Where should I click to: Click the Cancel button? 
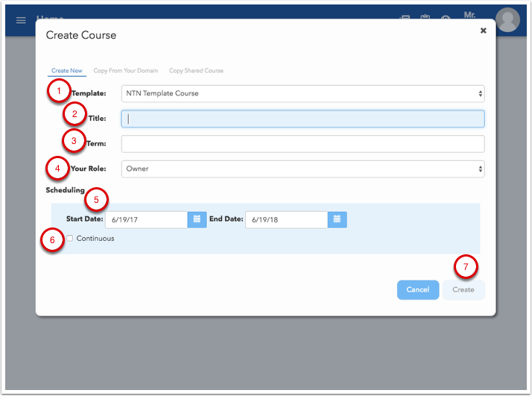tap(418, 289)
